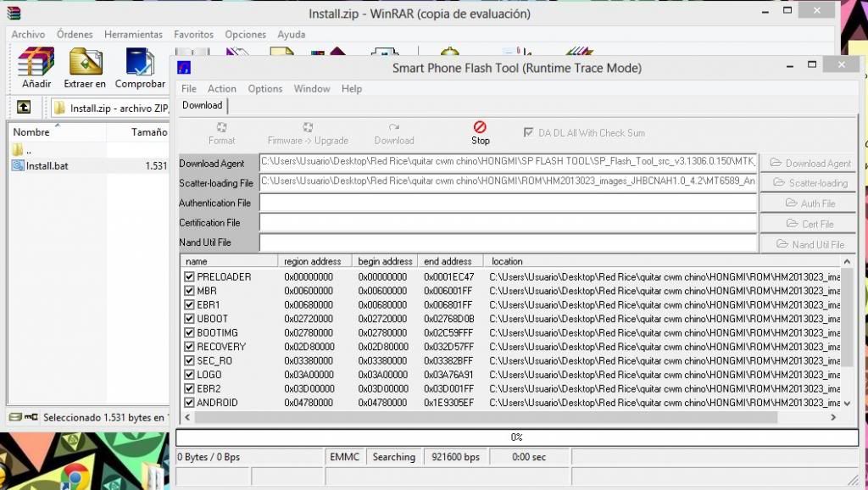Click the Nand Util File input field
The height and width of the screenshot is (490, 868).
pyautogui.click(x=509, y=242)
